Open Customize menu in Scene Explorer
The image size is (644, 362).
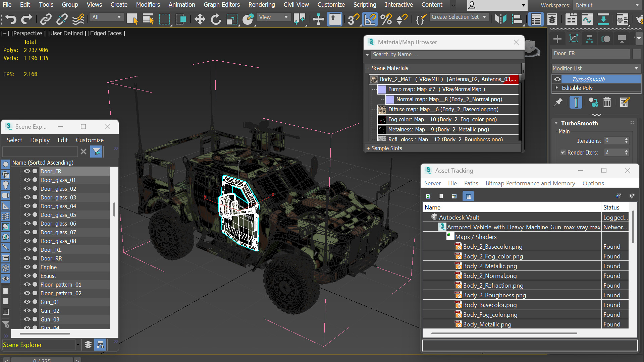[90, 140]
